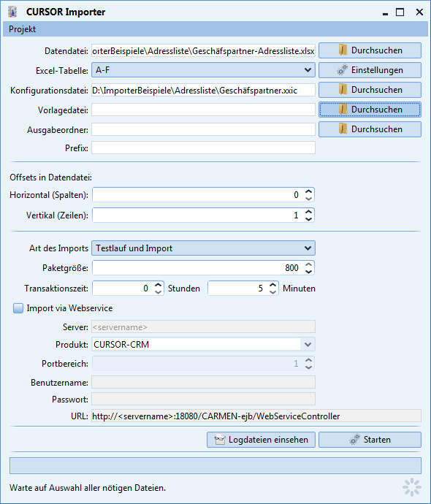Increase the Horizontal (Spalten) offset value
The width and height of the screenshot is (431, 504).
click(x=308, y=191)
